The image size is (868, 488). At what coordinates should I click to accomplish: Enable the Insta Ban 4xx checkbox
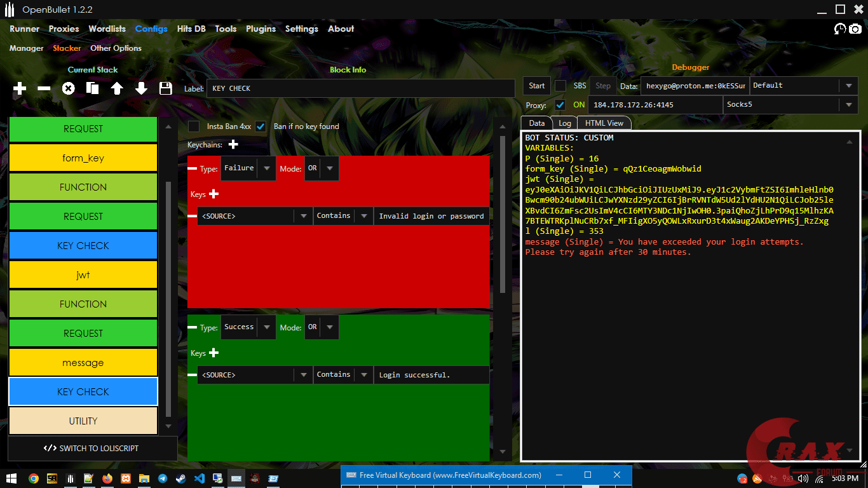tap(194, 126)
